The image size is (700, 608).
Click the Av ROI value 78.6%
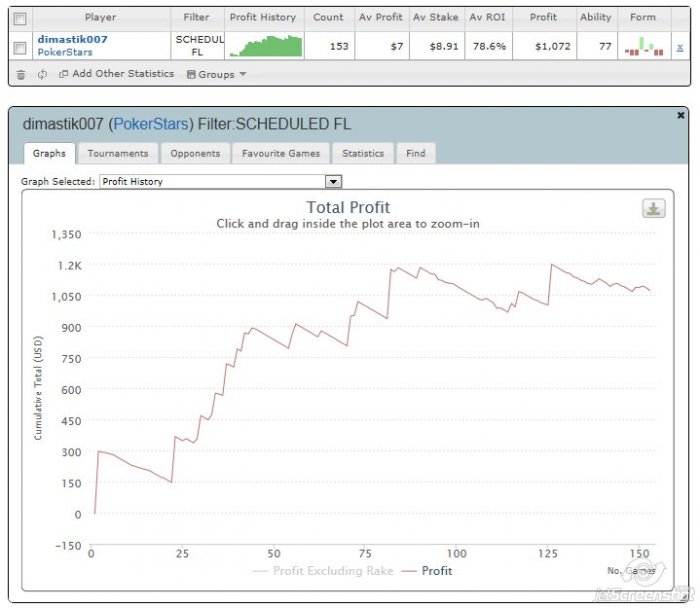[x=489, y=46]
